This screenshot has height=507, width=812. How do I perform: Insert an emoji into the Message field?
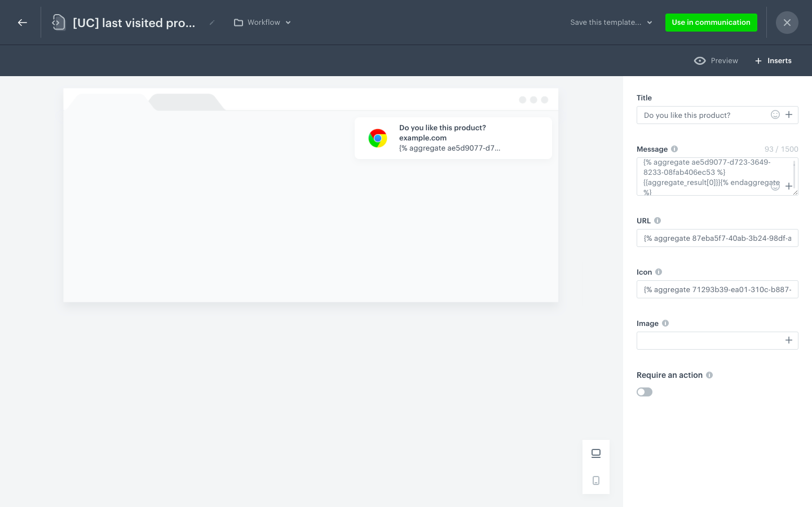pyautogui.click(x=775, y=186)
